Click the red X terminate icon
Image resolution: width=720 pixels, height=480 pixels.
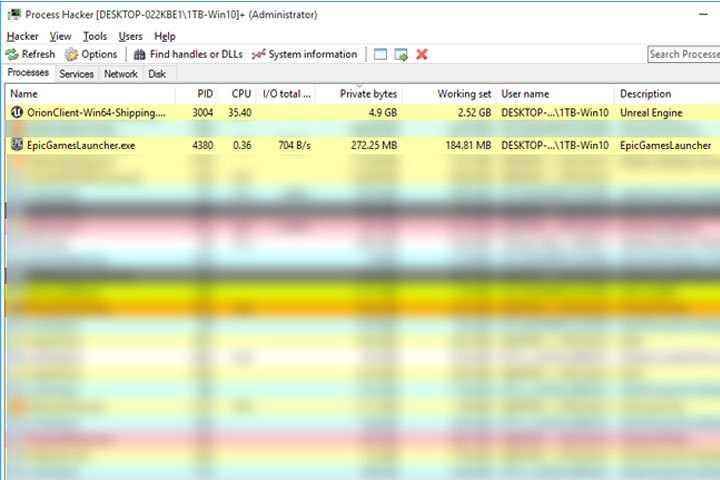coord(422,55)
